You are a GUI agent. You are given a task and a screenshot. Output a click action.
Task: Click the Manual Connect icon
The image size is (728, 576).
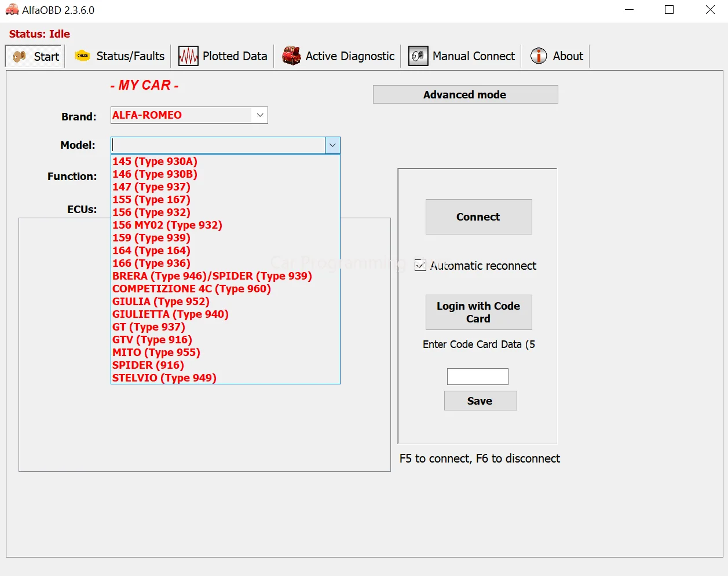click(418, 56)
